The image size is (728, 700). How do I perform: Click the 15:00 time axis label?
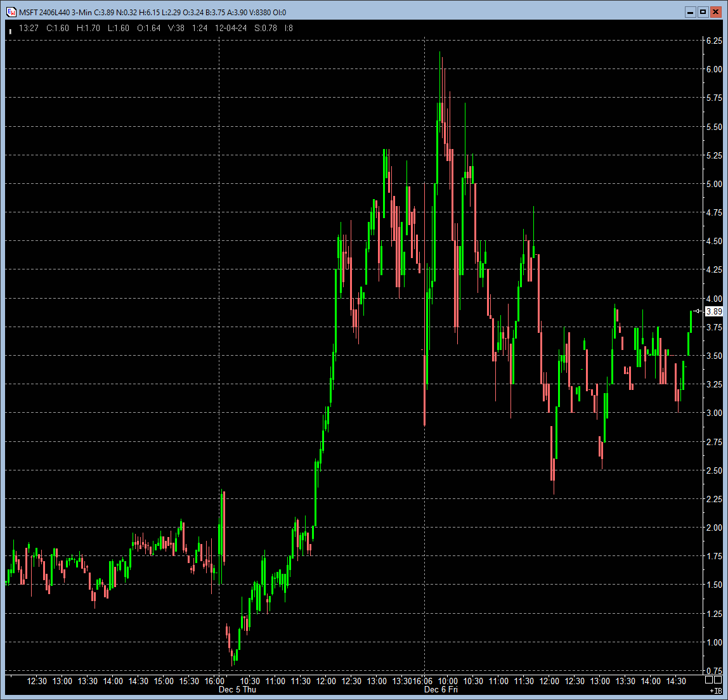point(164,681)
